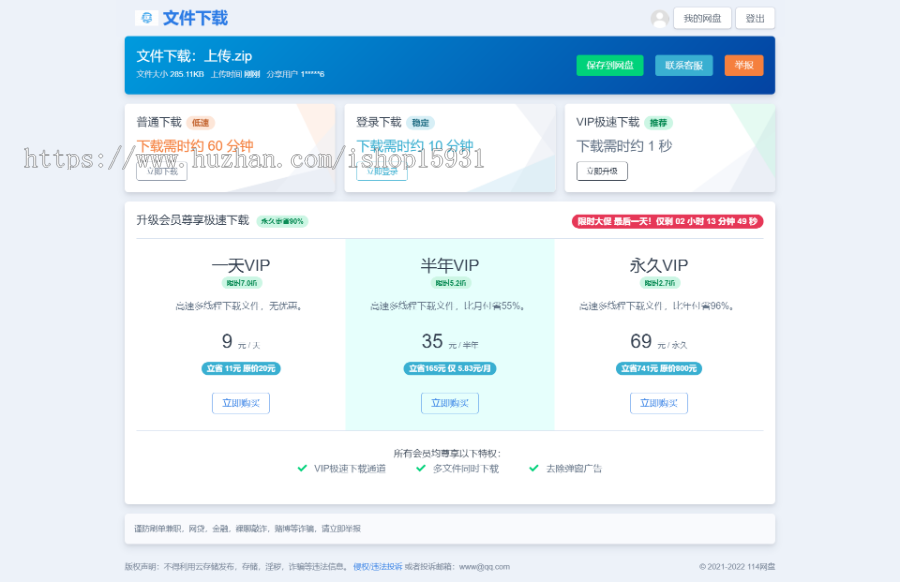The image size is (900, 582).
Task: Click the 9 元/天 price
Action: (x=241, y=342)
